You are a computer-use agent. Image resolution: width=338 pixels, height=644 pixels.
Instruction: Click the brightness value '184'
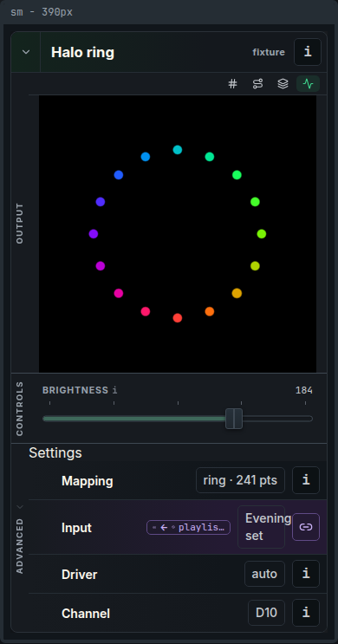304,390
